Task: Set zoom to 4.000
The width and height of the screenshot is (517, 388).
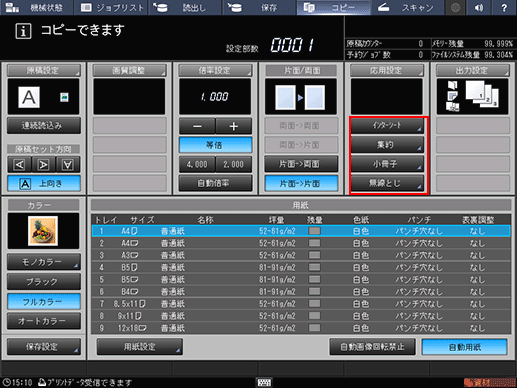Action: (x=197, y=164)
